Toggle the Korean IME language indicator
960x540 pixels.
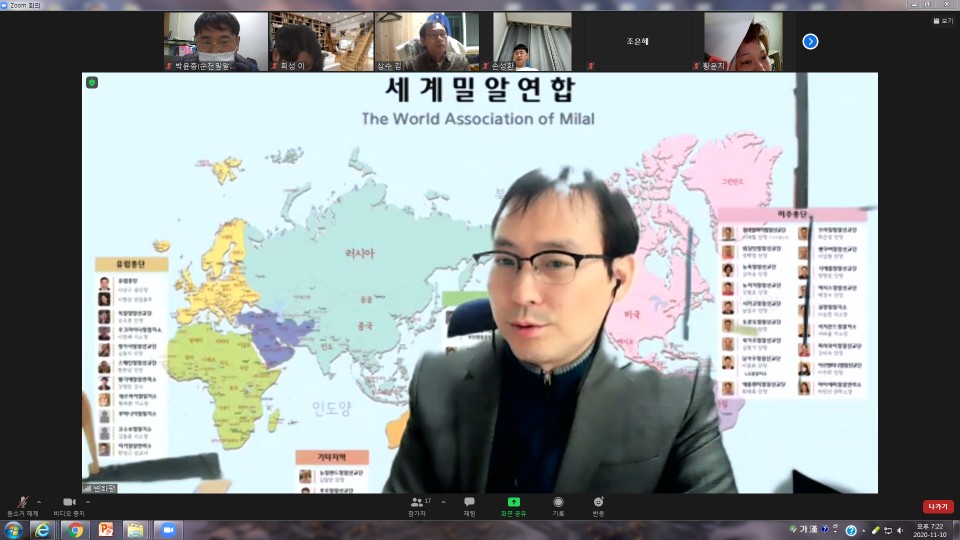(x=803, y=530)
